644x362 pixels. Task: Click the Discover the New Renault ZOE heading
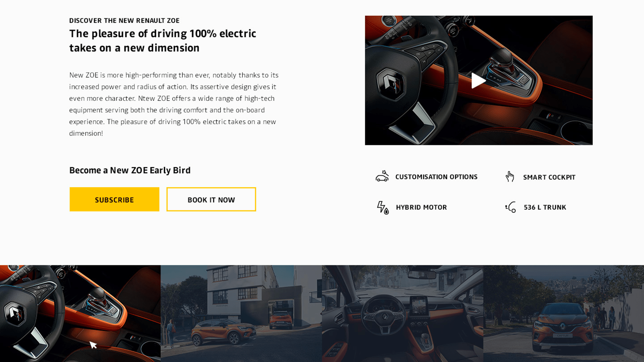pos(124,21)
